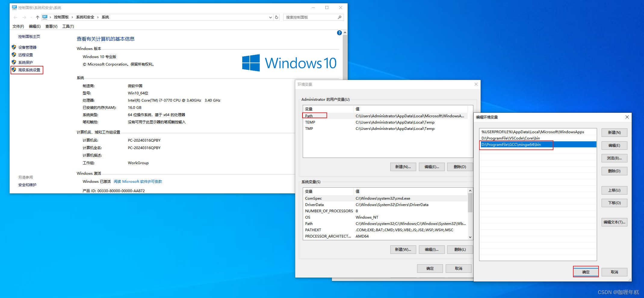This screenshot has width=644, height=298.
Task: Open recent locations dropdown arrow
Action: pyautogui.click(x=31, y=17)
